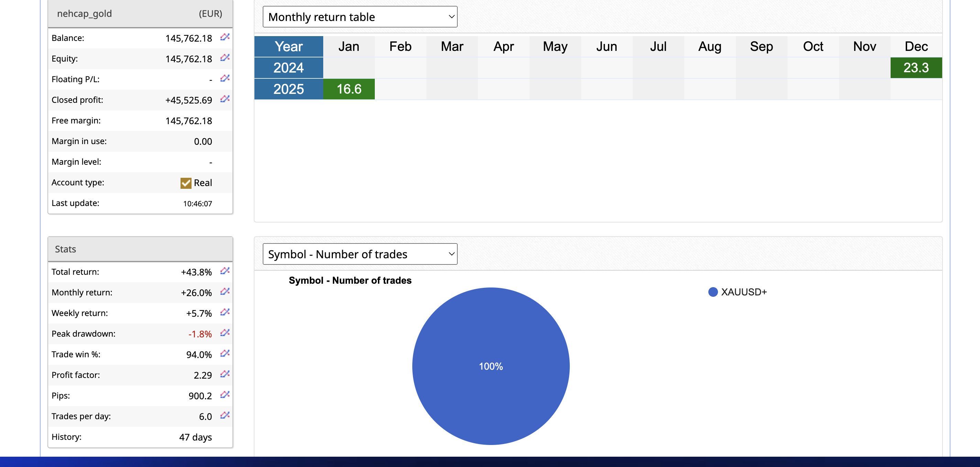980x467 pixels.
Task: Click chart icon beside Peak drawdown
Action: 225,333
